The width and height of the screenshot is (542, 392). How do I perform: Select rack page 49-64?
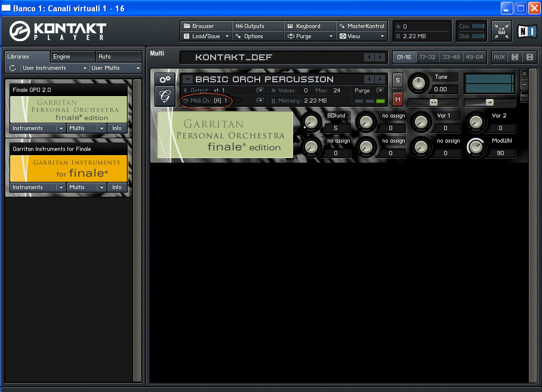coord(474,57)
